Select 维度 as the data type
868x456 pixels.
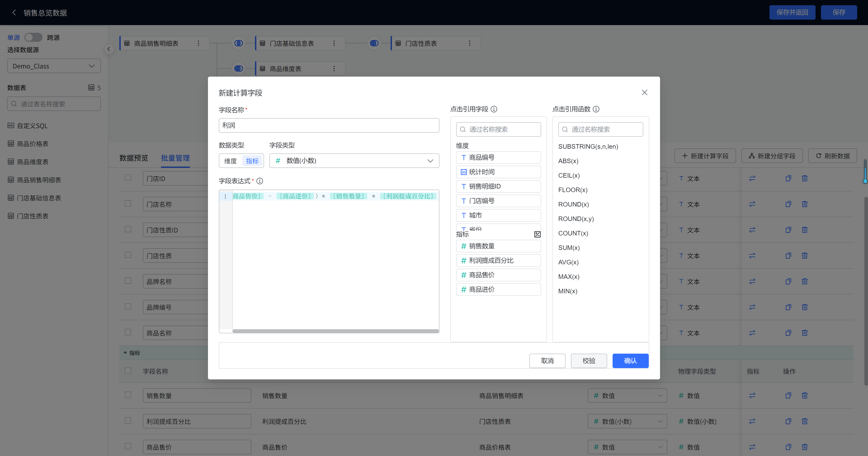[230, 161]
